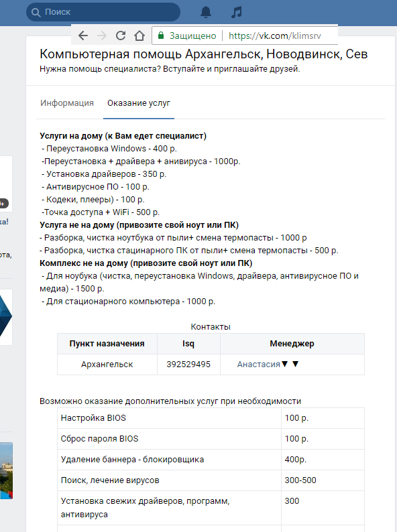Open the city photo thumbnail on left

point(6,470)
